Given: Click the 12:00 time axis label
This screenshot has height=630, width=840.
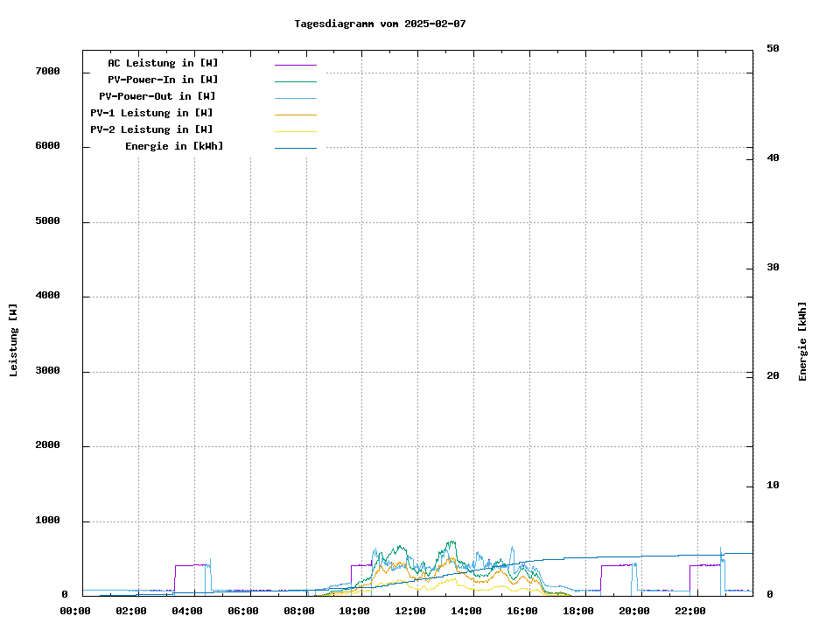Looking at the screenshot, I should 410,611.
